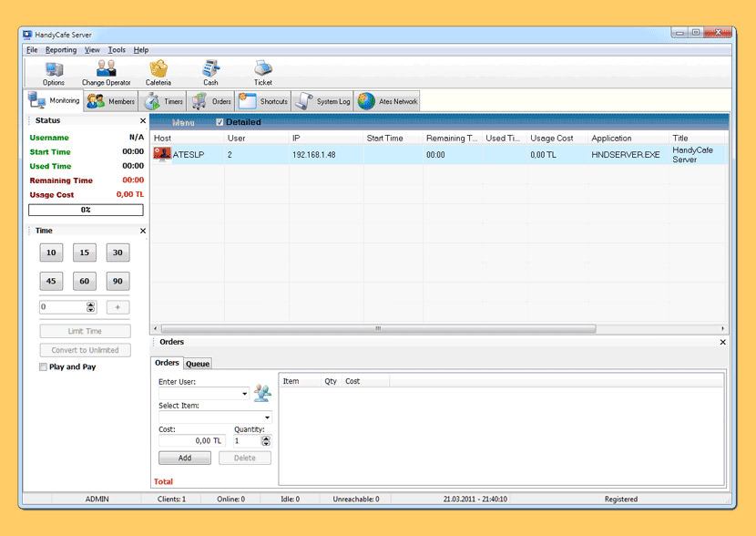Open the Tools menu
The height and width of the screenshot is (536, 756).
coord(117,50)
